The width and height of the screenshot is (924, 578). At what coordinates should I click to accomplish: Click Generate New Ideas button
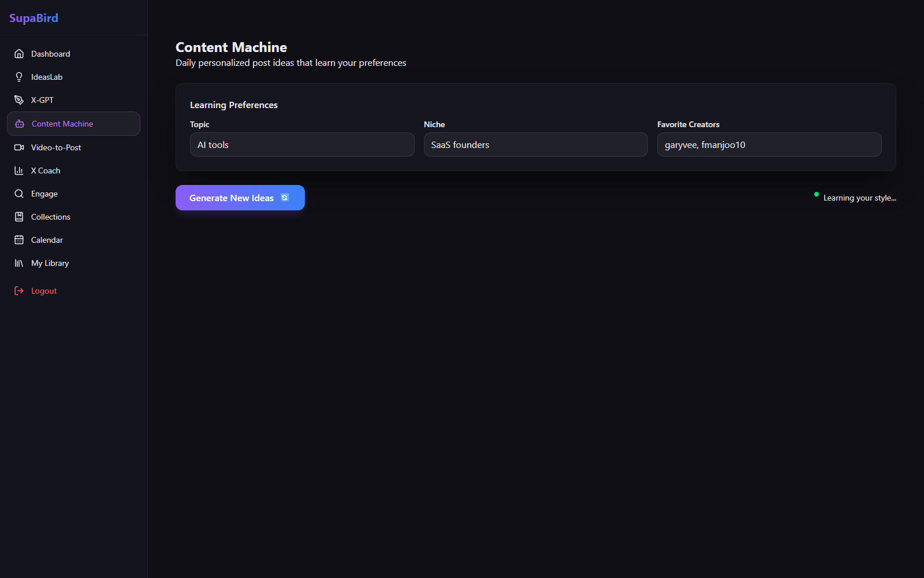pyautogui.click(x=240, y=198)
